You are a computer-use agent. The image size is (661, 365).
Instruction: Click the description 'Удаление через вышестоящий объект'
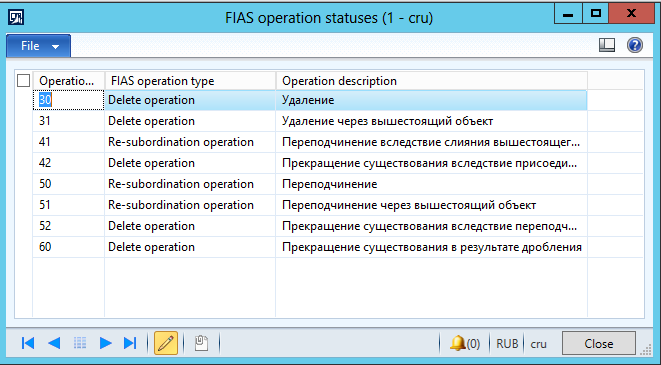click(387, 121)
